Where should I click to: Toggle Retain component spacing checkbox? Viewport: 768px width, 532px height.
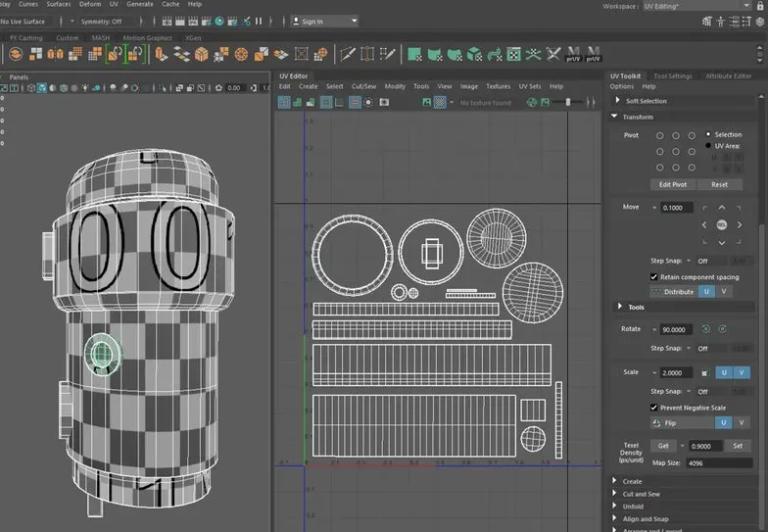[x=654, y=277]
